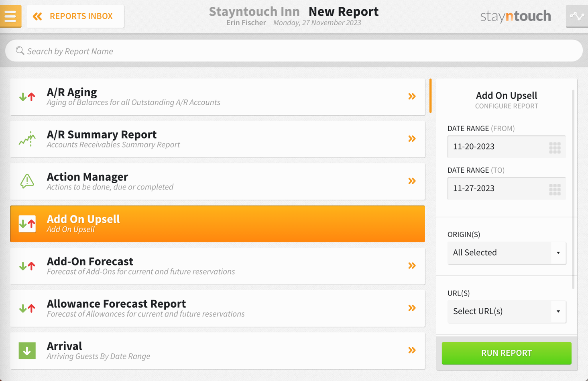This screenshot has width=588, height=381.
Task: Click the Arrival report title text
Action: 64,346
